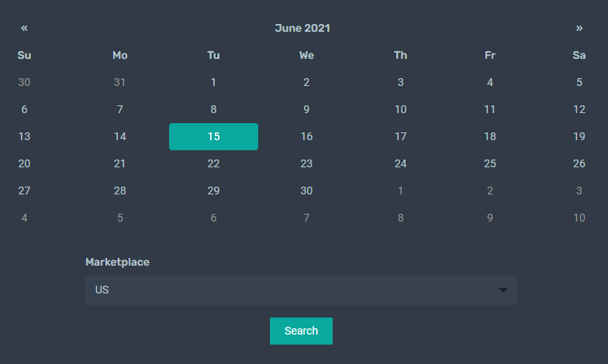Open the Marketplace select showing US
Screen dimensions: 608x364
pos(301,290)
